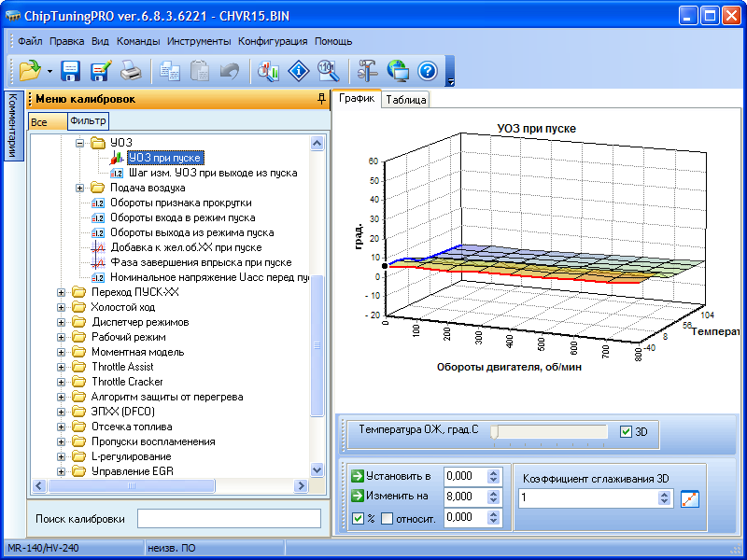Click the hammer and wrench settings icon
The width and height of the screenshot is (747, 560).
(x=367, y=70)
